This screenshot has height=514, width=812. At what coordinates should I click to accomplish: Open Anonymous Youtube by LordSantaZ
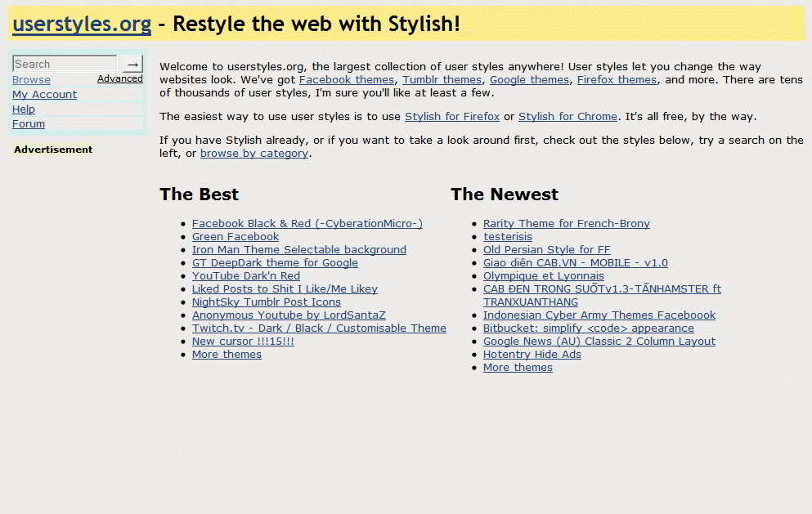289,315
